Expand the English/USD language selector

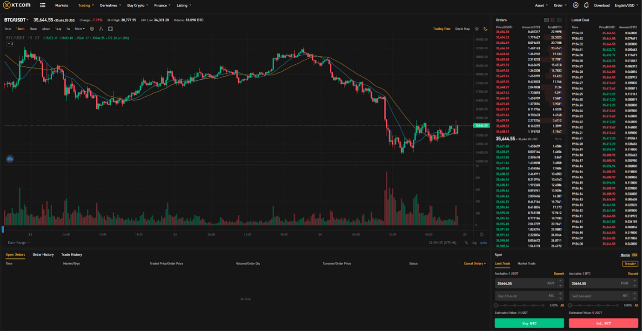(x=625, y=5)
